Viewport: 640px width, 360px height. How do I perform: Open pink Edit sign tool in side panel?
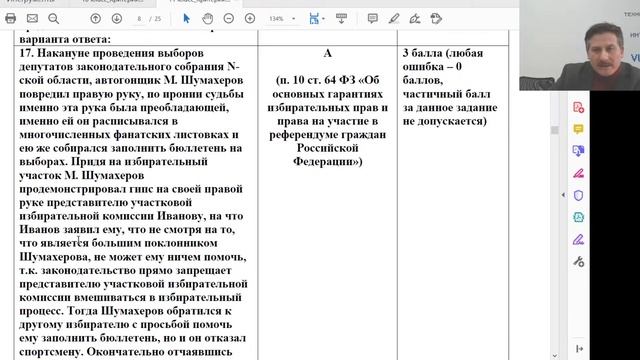[x=578, y=173]
